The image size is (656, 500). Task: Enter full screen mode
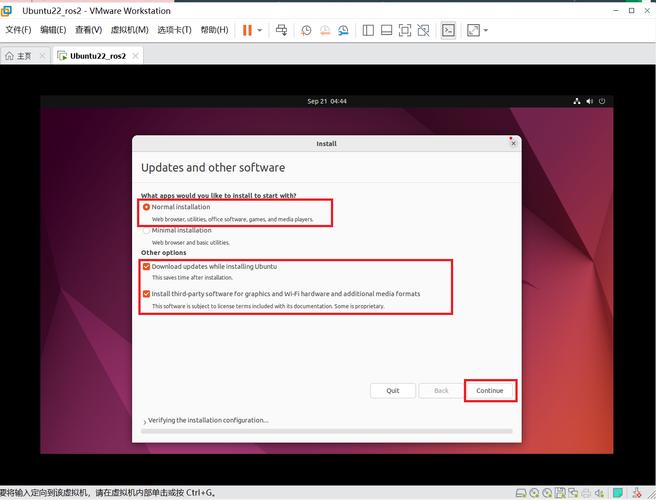[x=405, y=30]
